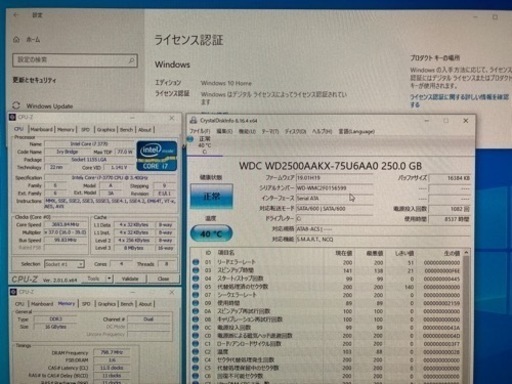The height and width of the screenshot is (384, 512).
Task: Open the Theme menu in CrystalDiskInfo
Action: [270, 131]
